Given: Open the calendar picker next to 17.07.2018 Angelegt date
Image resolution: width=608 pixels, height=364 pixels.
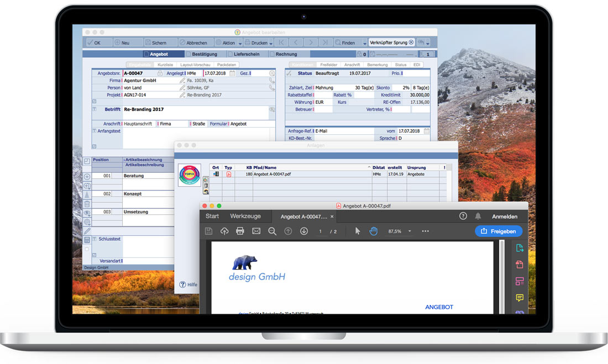Looking at the screenshot, I should click(x=232, y=73).
